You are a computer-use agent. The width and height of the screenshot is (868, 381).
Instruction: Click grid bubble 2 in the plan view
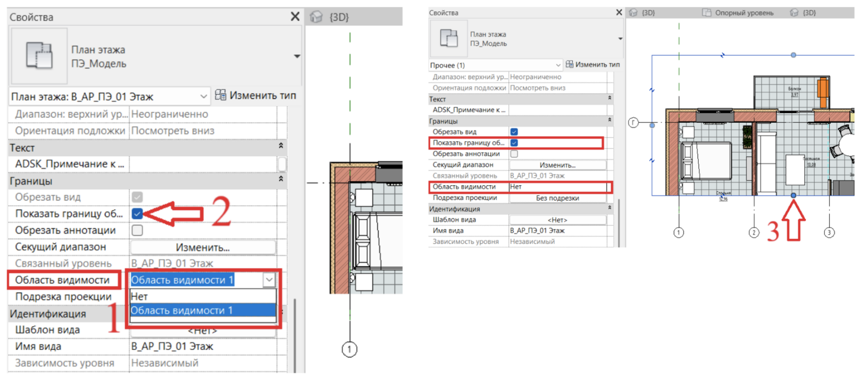pyautogui.click(x=754, y=233)
